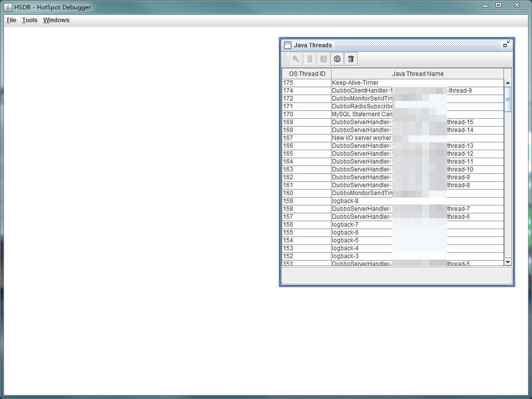This screenshot has height=399, width=532.
Task: Select the MySQL Statement Can thread name
Action: [418, 114]
